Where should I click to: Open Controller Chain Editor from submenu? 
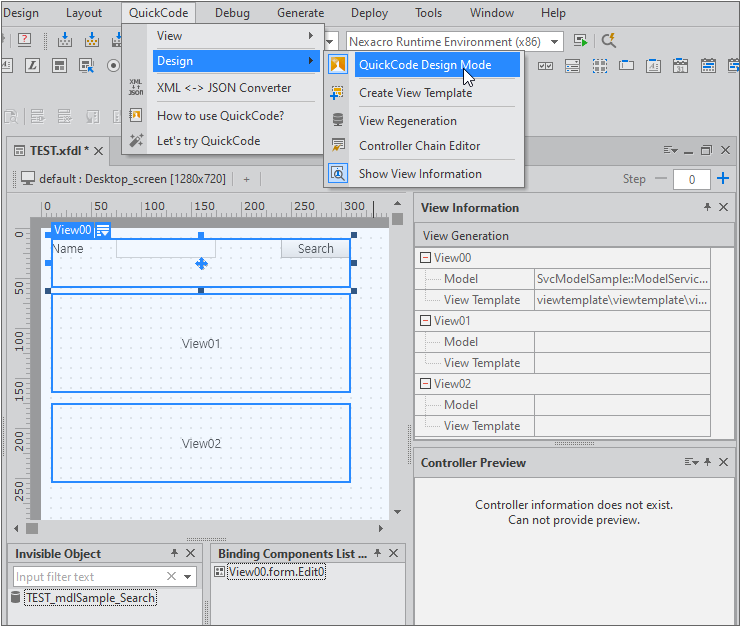click(419, 146)
